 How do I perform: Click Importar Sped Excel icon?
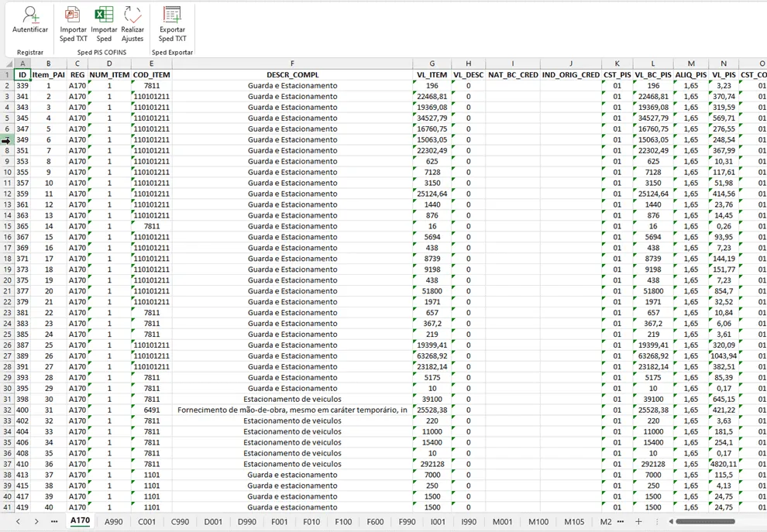pos(104,15)
